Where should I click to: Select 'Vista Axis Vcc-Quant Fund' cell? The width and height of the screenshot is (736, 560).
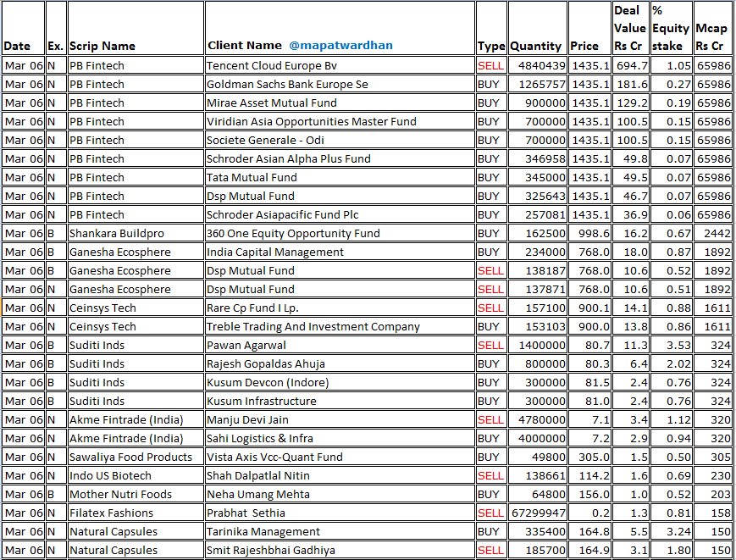(340, 457)
